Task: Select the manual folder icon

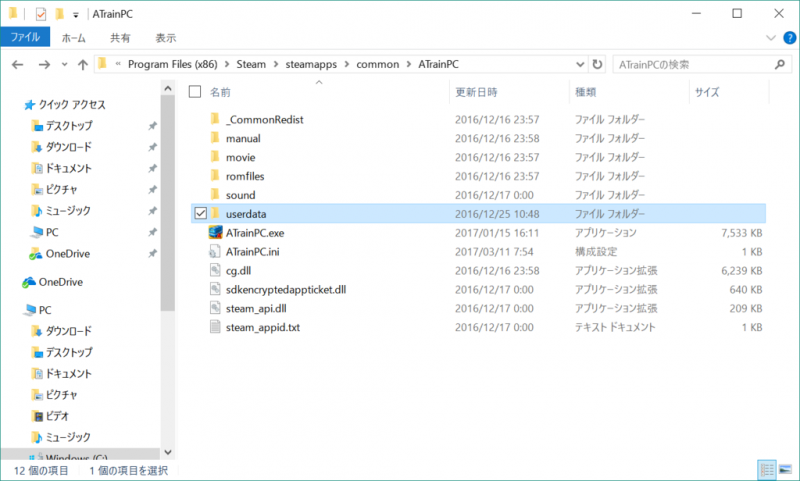Action: coord(215,138)
